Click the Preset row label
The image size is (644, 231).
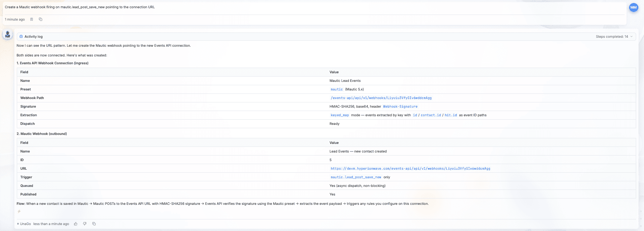(25, 89)
